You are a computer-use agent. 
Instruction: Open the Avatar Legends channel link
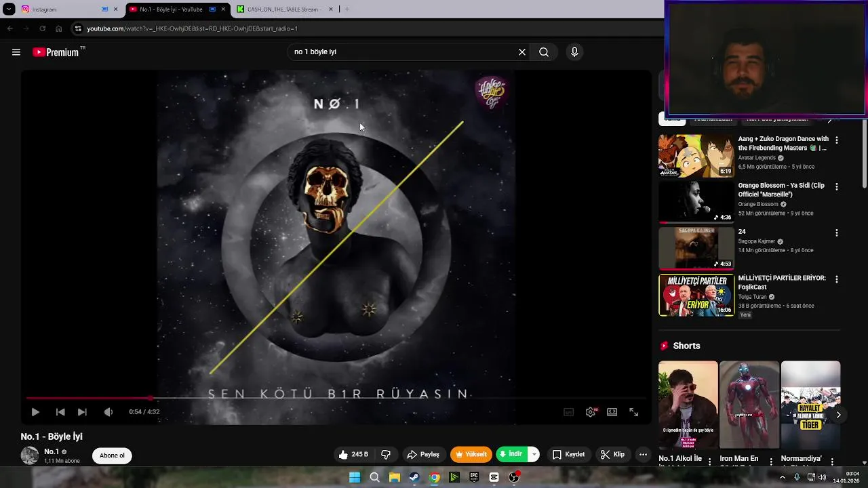coord(757,158)
